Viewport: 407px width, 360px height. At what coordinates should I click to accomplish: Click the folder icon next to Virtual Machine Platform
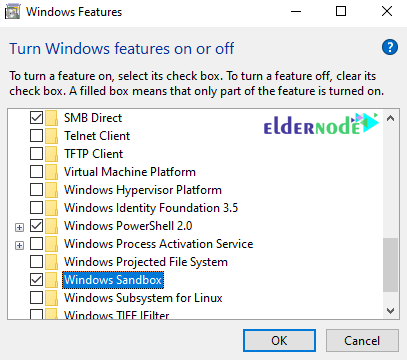(x=51, y=172)
